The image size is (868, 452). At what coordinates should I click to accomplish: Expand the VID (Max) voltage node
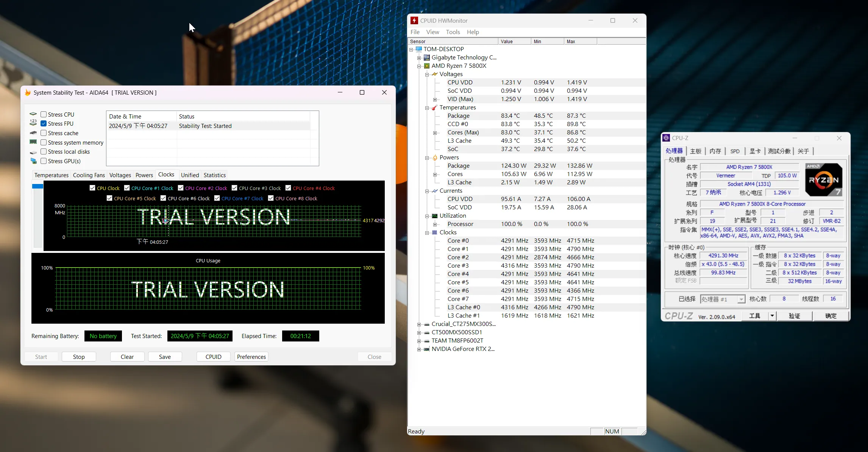[435, 100]
